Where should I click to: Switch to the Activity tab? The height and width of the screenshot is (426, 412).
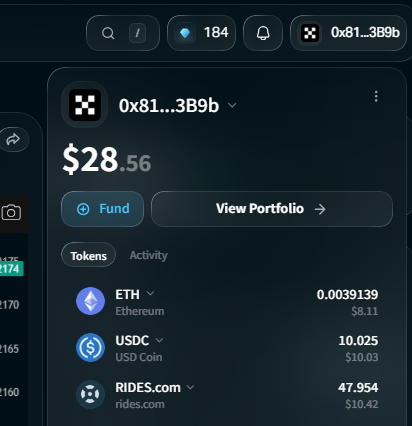[149, 255]
